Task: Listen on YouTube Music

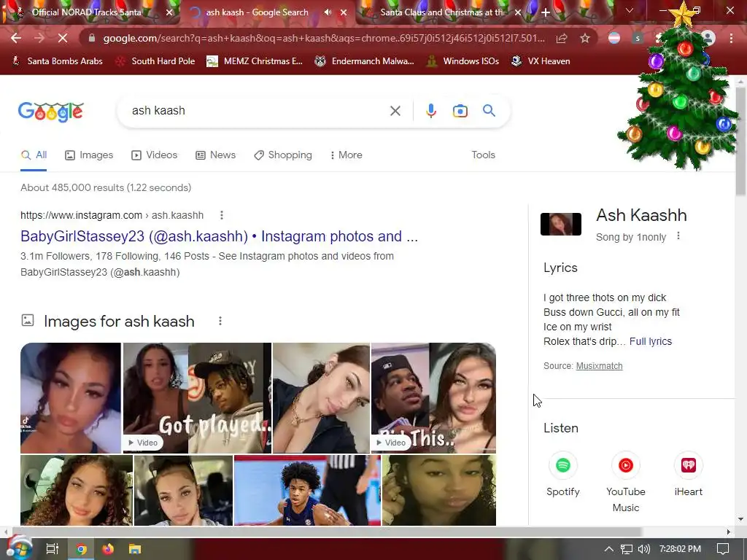Action: (625, 482)
